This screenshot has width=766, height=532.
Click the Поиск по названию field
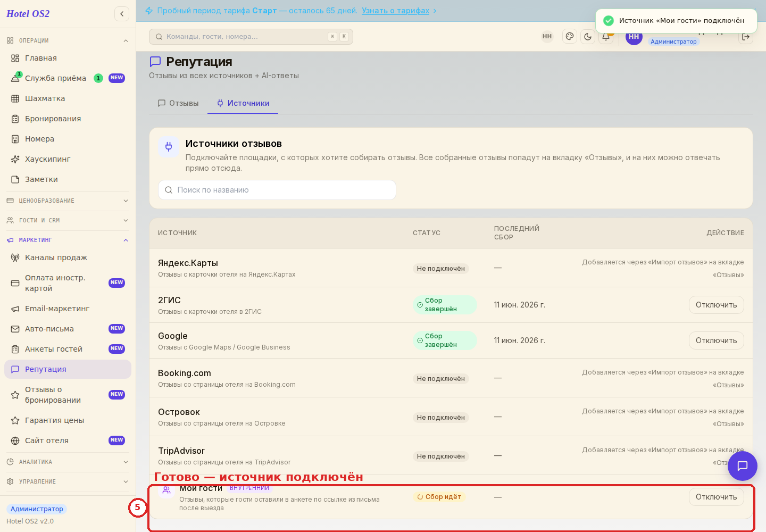click(277, 190)
